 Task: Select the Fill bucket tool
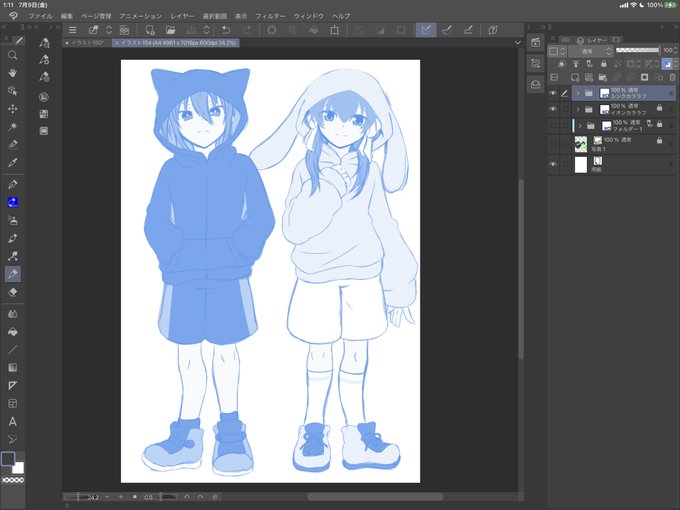(13, 332)
